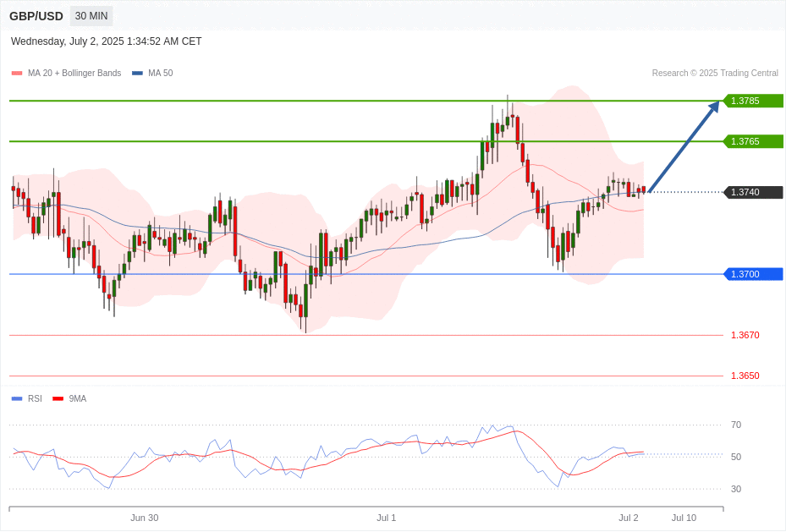Click the 1.3650 red support label
Viewport: 786px width, 532px height.
click(745, 376)
